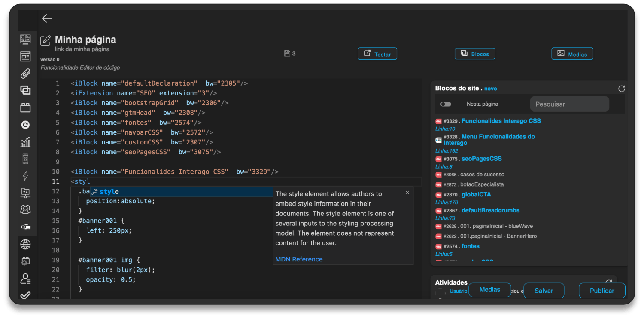Screen dimensions: 644x319
Task: Refresh the Atividades panel
Action: [x=608, y=282]
